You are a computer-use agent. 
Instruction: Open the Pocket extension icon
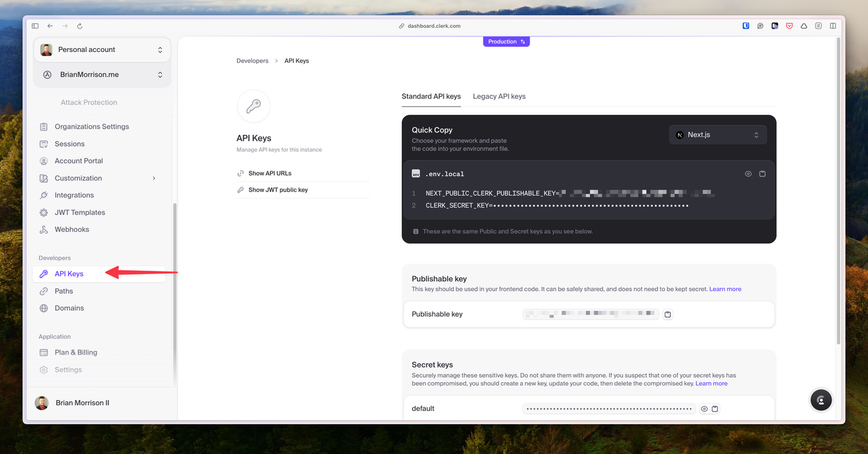(789, 26)
